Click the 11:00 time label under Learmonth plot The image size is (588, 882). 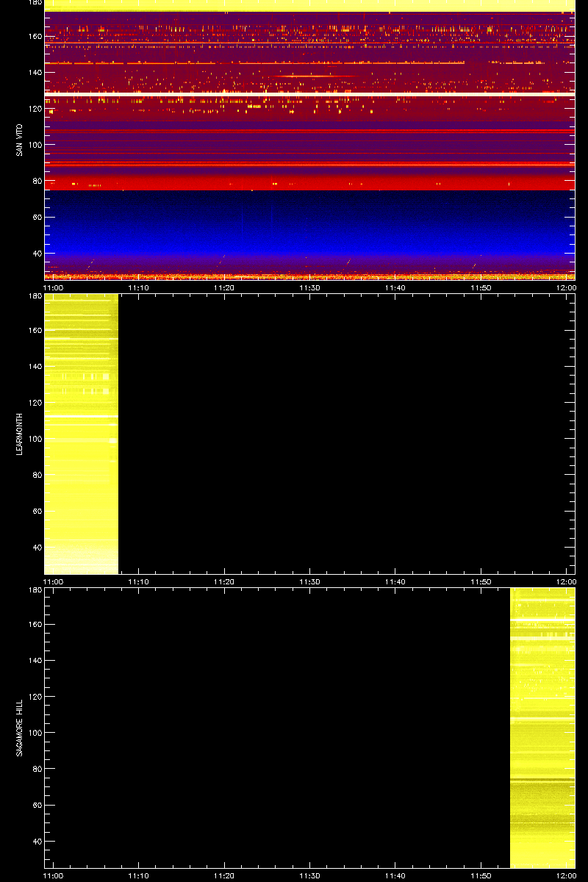pyautogui.click(x=53, y=581)
